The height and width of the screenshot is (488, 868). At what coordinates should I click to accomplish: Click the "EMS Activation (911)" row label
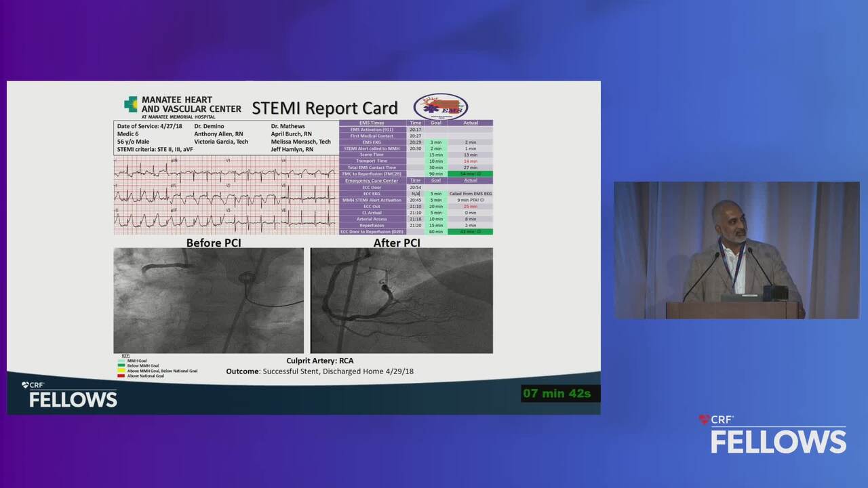[x=372, y=129]
